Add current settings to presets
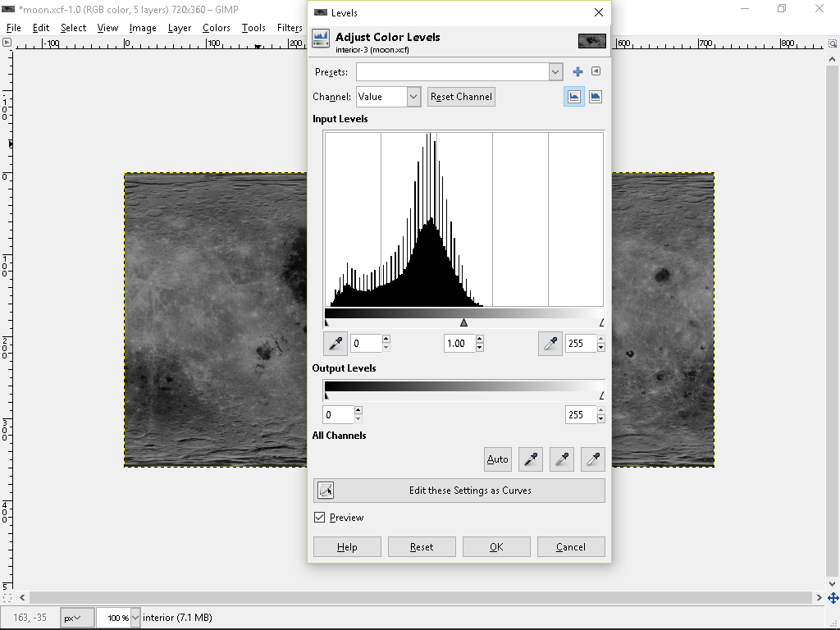840x630 pixels. 577,71
